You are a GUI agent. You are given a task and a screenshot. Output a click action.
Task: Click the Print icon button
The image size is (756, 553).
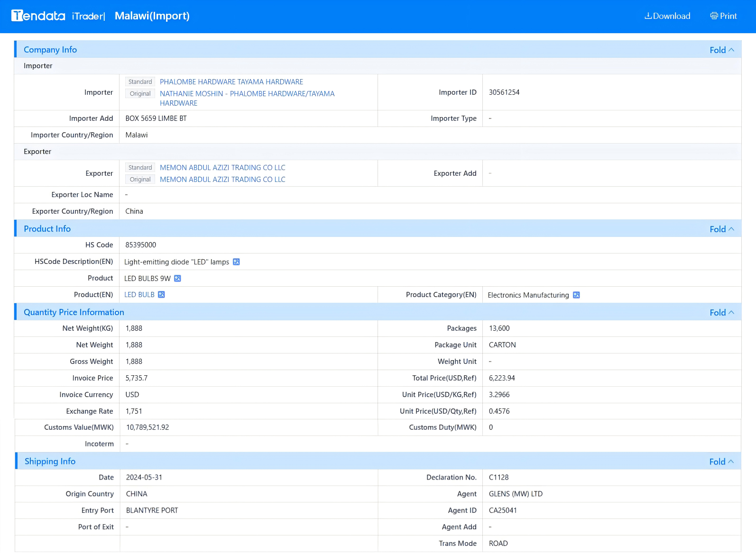coord(723,16)
